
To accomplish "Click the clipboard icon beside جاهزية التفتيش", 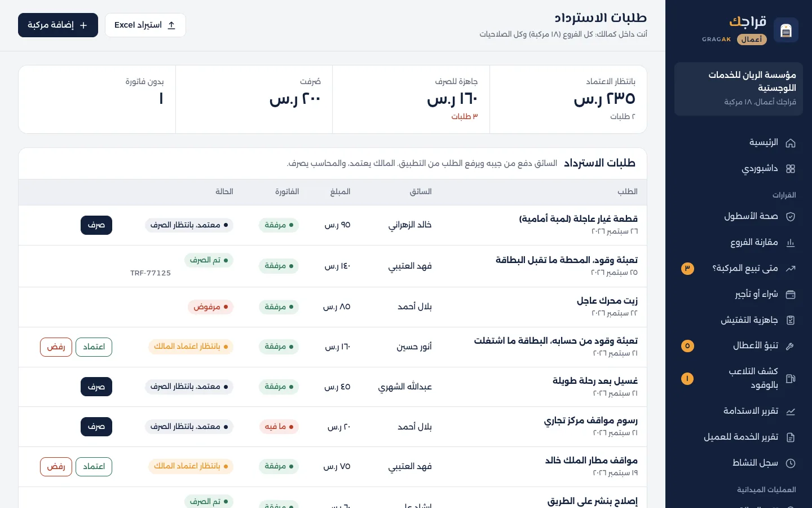I will pos(791,321).
